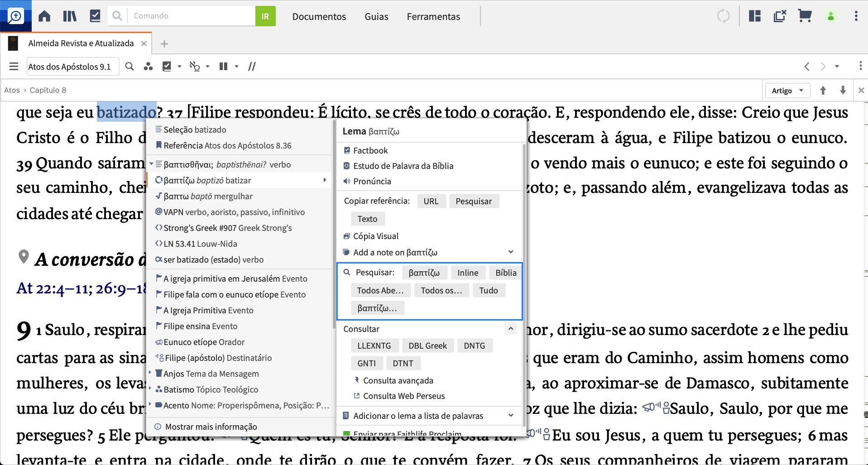Screen dimensions: 868x465
Task: Open the shopping cart store icon
Action: [805, 16]
